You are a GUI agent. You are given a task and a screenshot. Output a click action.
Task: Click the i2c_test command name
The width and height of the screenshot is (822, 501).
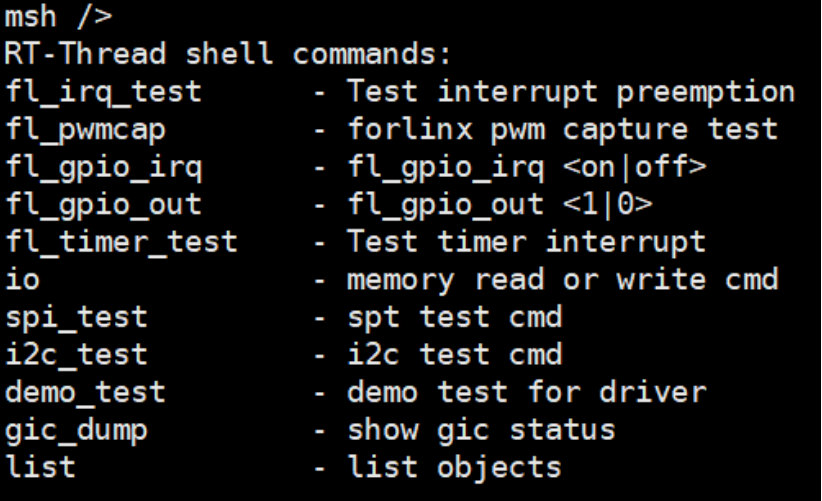click(x=77, y=355)
